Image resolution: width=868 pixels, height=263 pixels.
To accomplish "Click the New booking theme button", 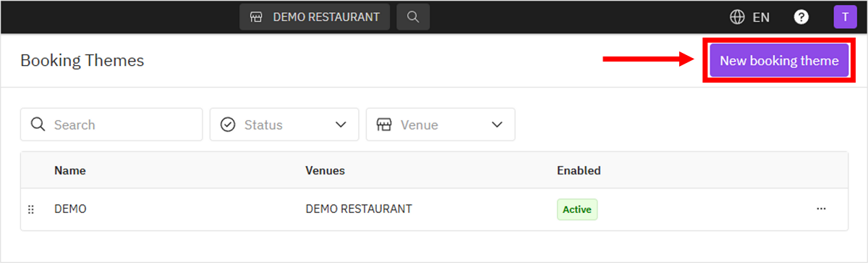I will [779, 61].
